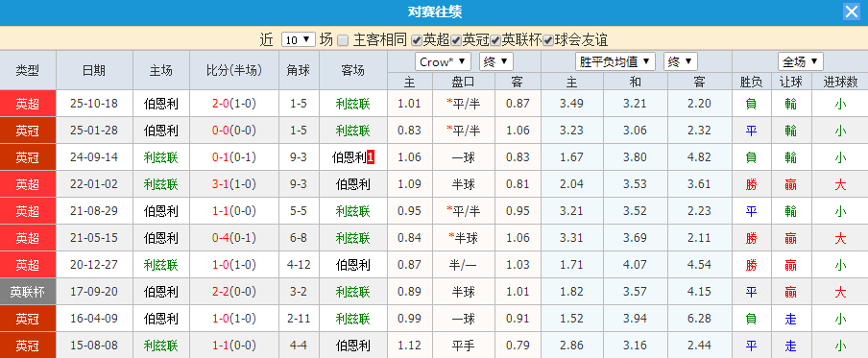The width and height of the screenshot is (868, 358).
Task: Click handicap result 輸 in 25-10-18 row
Action: point(791,104)
